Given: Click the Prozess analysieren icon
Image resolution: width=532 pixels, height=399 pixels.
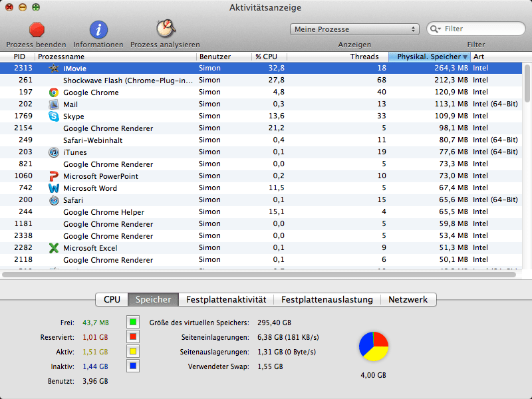Looking at the screenshot, I should 166,29.
